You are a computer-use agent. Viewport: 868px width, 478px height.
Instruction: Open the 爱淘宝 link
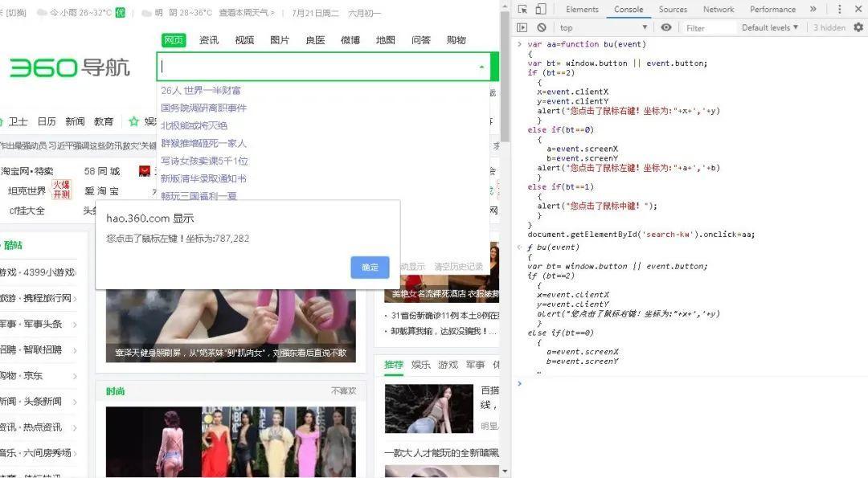102,191
